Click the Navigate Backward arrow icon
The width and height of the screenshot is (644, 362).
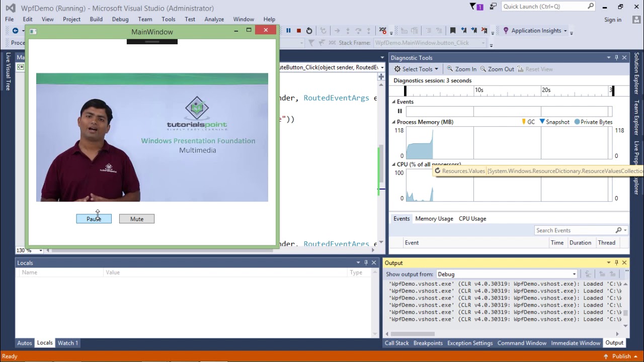click(x=15, y=31)
